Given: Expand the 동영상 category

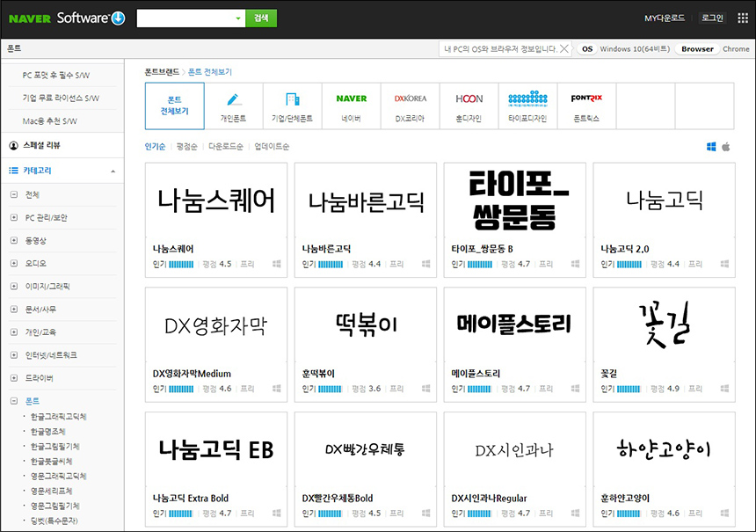Looking at the screenshot, I should pyautogui.click(x=14, y=240).
